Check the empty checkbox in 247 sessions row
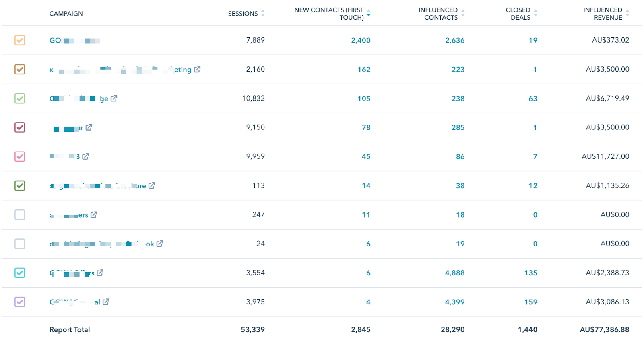The image size is (644, 343). [20, 215]
